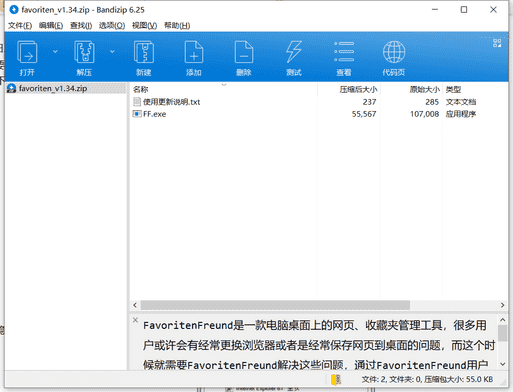Click the 使用更新说明.txt document icon
This screenshot has height=392, width=513.
tap(137, 102)
